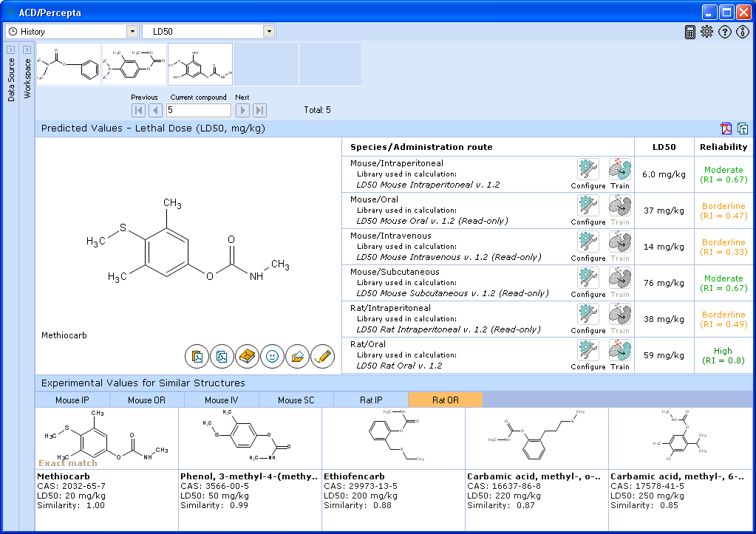Image resolution: width=756 pixels, height=534 pixels.
Task: Click the help question mark icon
Action: pyautogui.click(x=725, y=32)
